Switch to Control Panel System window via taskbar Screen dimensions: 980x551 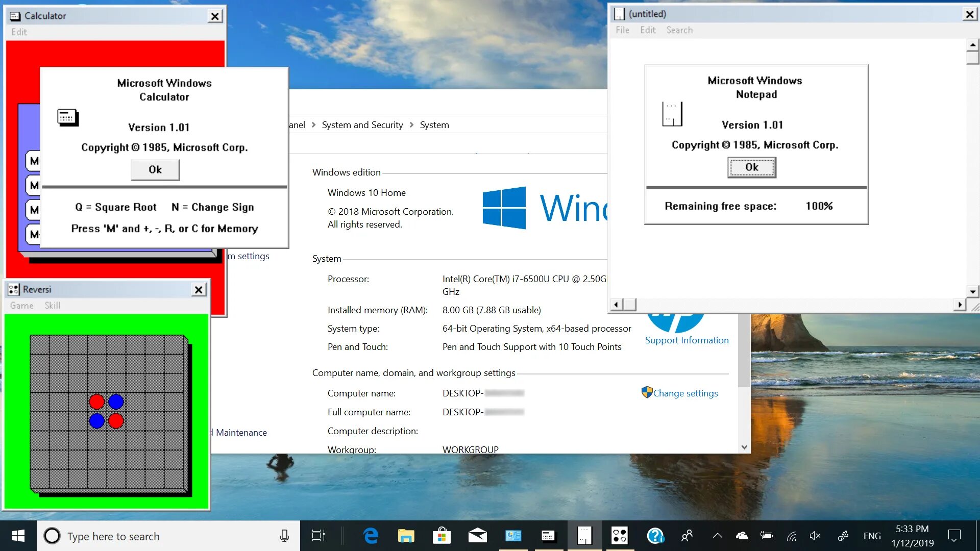pos(513,536)
